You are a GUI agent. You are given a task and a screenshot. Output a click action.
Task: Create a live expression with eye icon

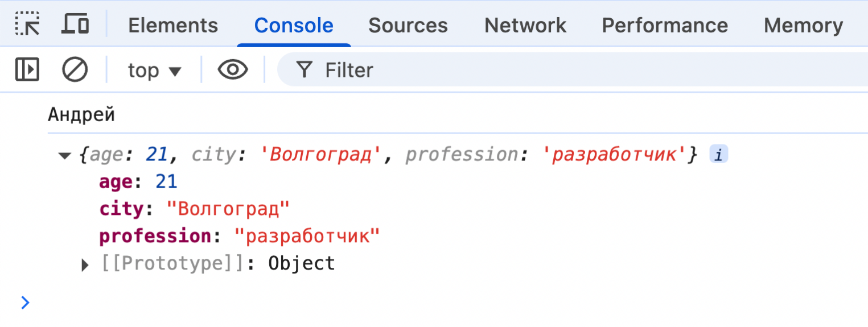[x=233, y=70]
